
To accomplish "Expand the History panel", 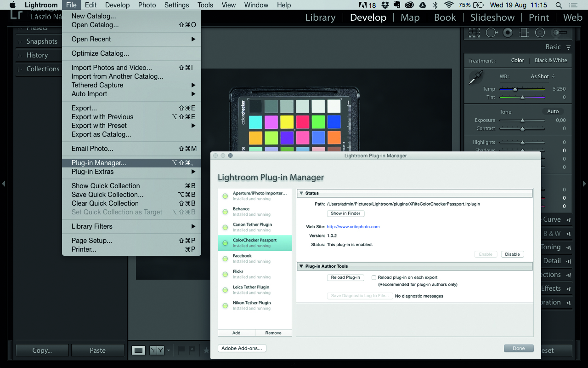I will click(20, 56).
